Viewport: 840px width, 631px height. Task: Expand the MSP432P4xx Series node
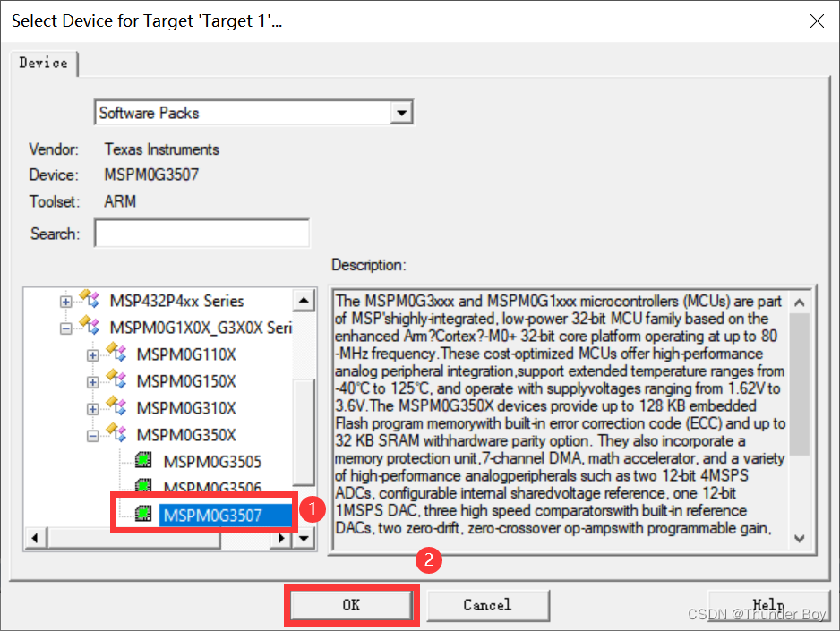coord(65,302)
